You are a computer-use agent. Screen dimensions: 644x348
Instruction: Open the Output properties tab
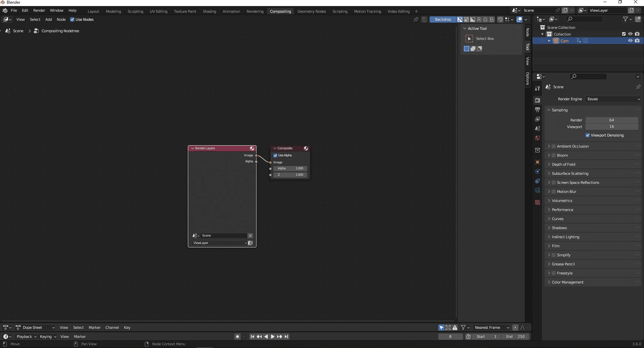(538, 110)
